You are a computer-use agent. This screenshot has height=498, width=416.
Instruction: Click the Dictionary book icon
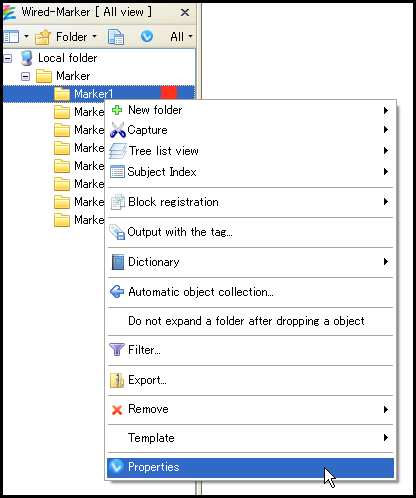(x=117, y=262)
